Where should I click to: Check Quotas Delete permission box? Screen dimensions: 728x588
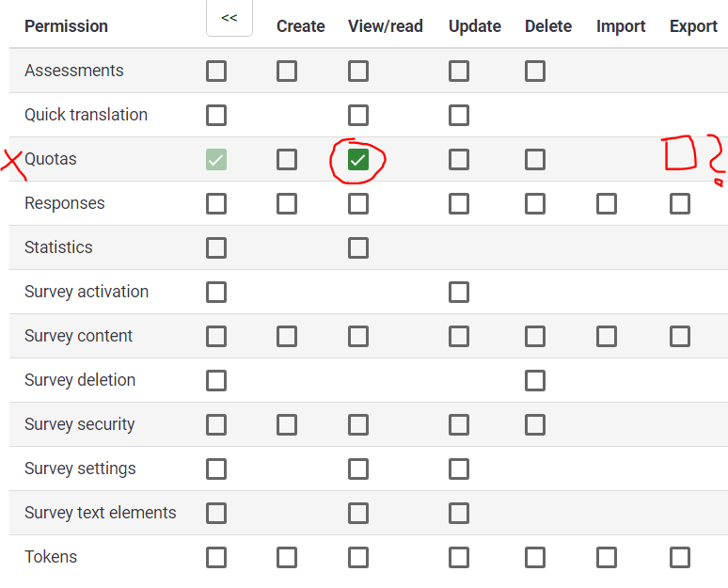coord(535,159)
